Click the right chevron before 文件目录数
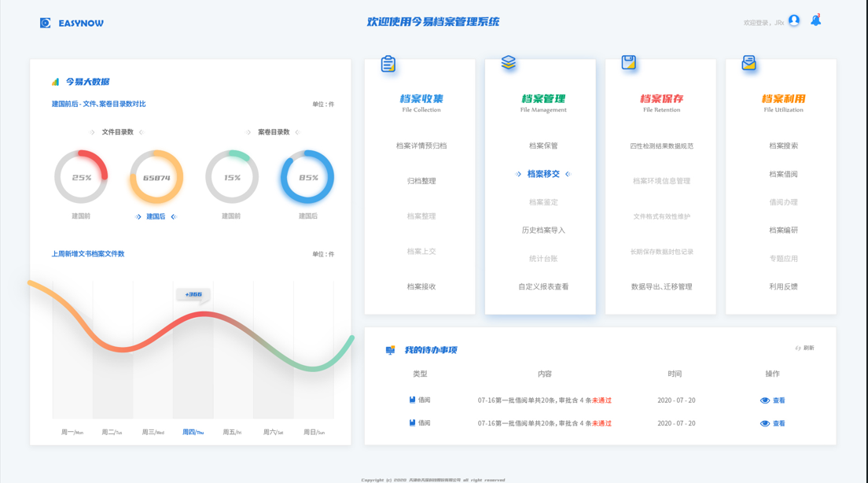Image resolution: width=868 pixels, height=483 pixels. click(x=93, y=132)
